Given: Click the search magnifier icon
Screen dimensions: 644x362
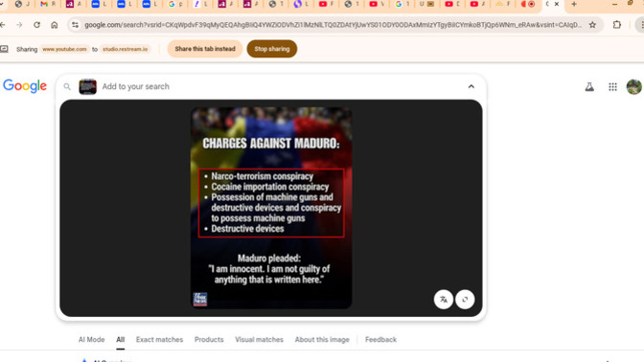Looking at the screenshot, I should tap(67, 86).
